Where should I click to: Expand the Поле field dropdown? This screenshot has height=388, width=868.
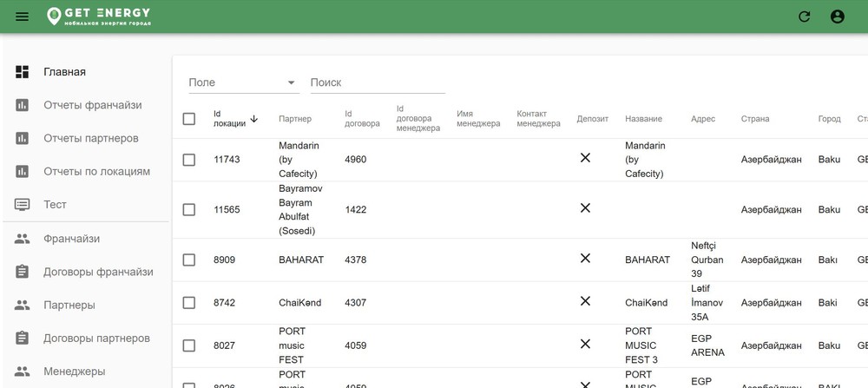pos(291,83)
